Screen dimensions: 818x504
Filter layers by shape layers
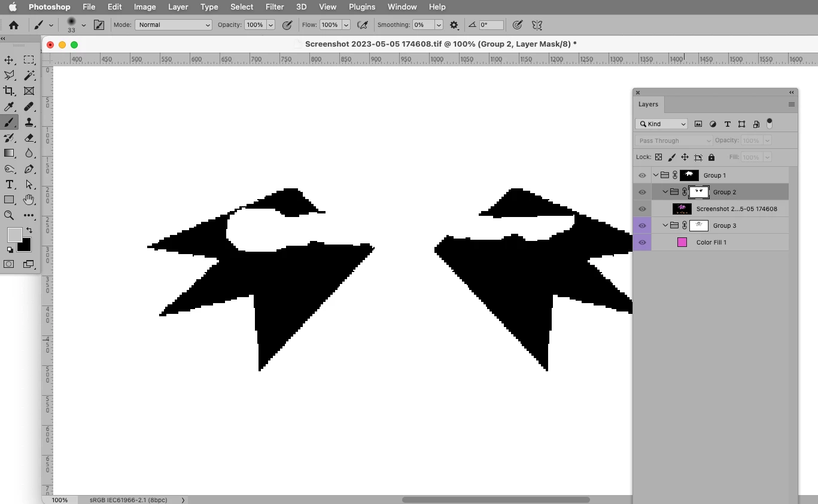[741, 124]
